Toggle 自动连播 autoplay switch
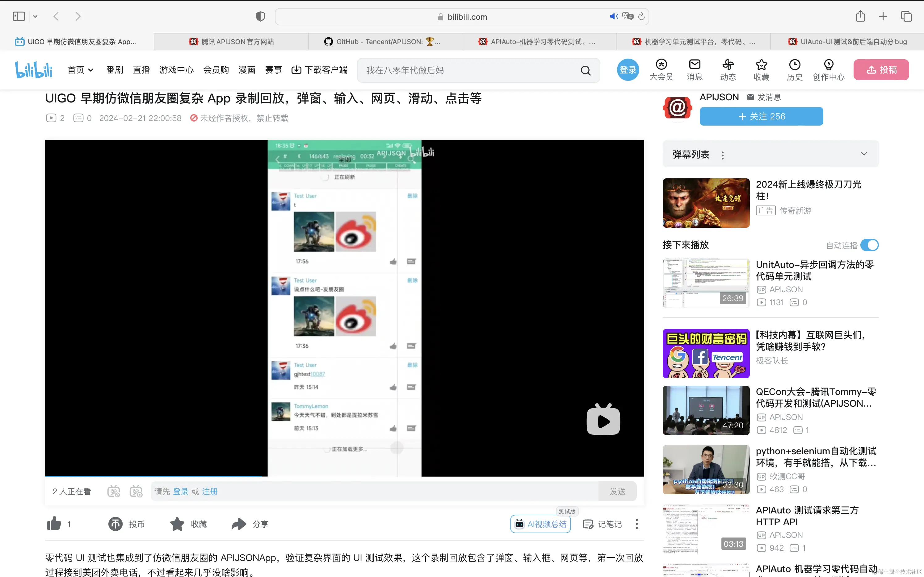The width and height of the screenshot is (924, 577). [869, 245]
